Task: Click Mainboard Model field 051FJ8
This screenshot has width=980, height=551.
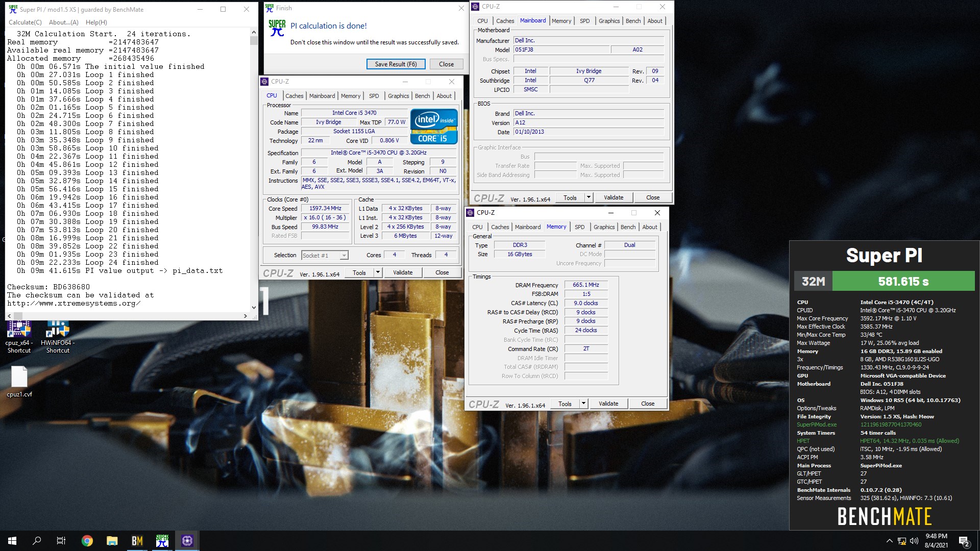Action: (x=561, y=49)
